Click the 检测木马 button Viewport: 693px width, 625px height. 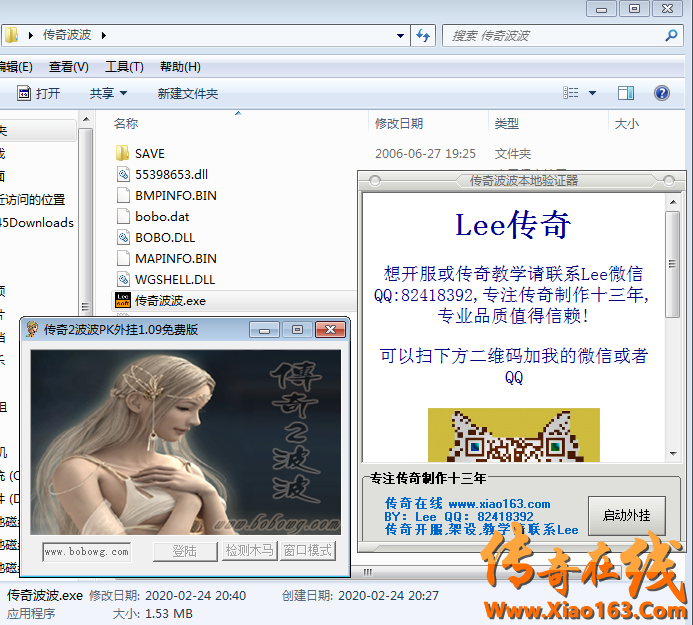[x=249, y=551]
